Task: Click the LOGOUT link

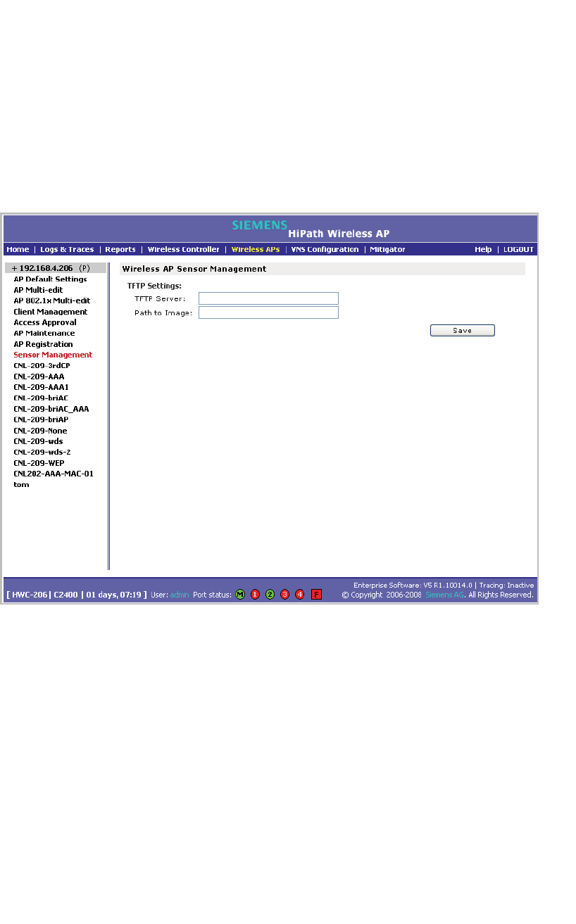Action: pos(519,249)
